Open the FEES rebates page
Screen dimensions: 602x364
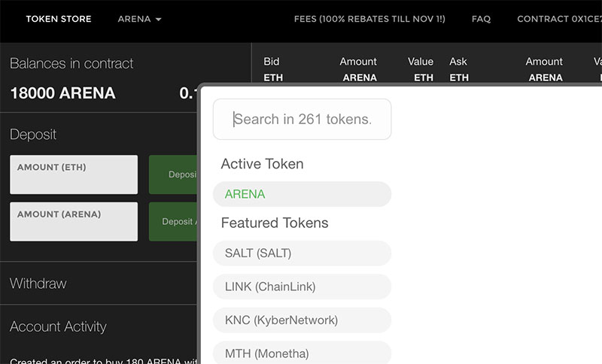point(369,19)
